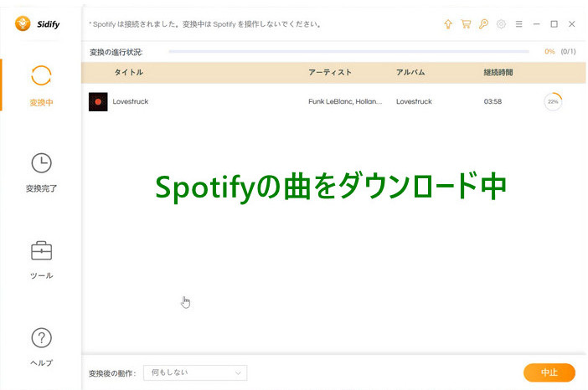This screenshot has height=390, width=588.
Task: Click the 03:58 duration value
Action: point(493,101)
